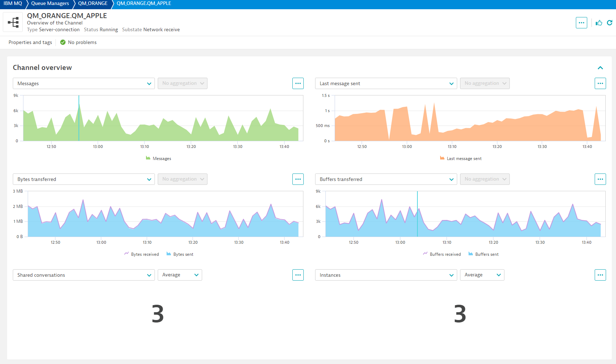Toggle Bytes received series in legend
The height and width of the screenshot is (364, 616).
pos(141,254)
